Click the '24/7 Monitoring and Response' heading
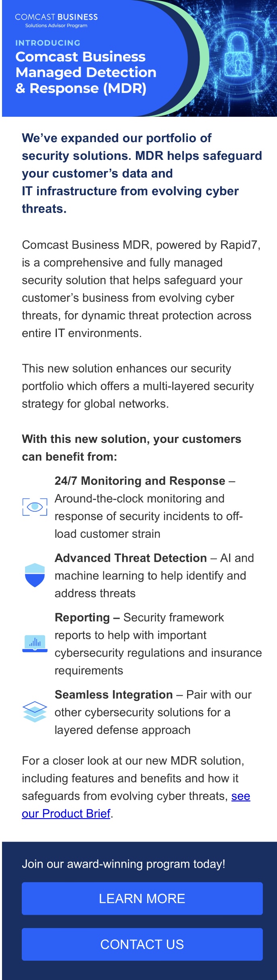277x980 pixels. [x=140, y=481]
